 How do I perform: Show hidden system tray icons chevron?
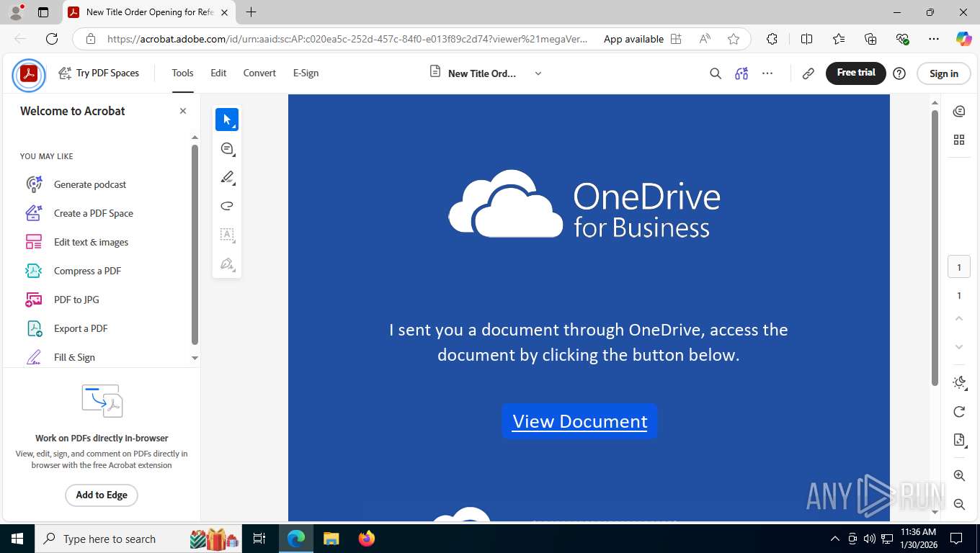pos(835,539)
